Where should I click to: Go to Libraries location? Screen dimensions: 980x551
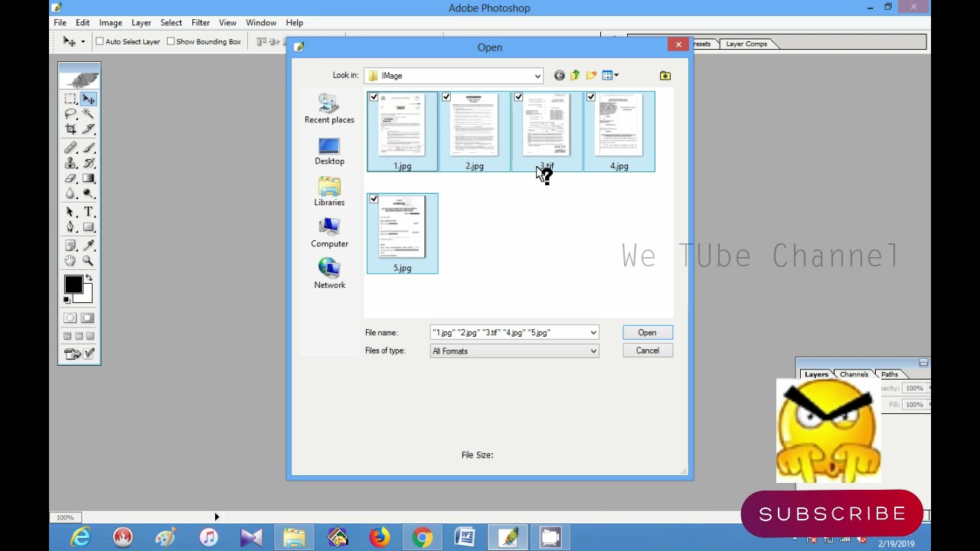(x=329, y=192)
